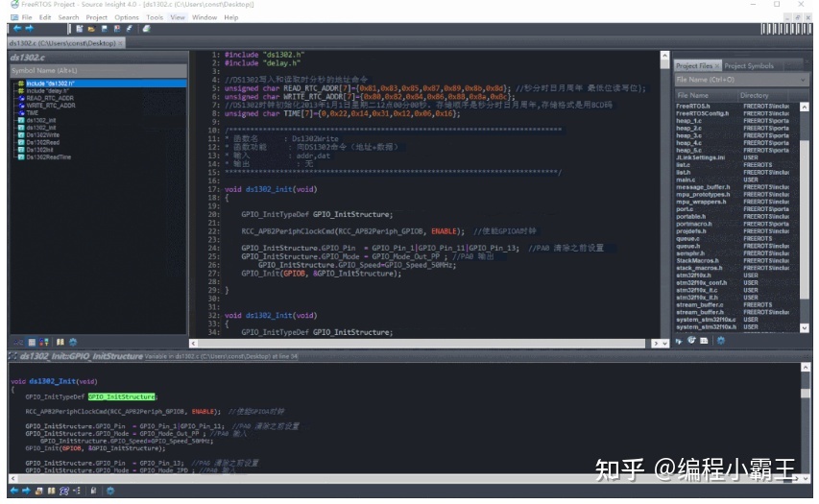Click the editor vertical scrollbar up arrow
Screen dimensions: 819x504
(664, 55)
